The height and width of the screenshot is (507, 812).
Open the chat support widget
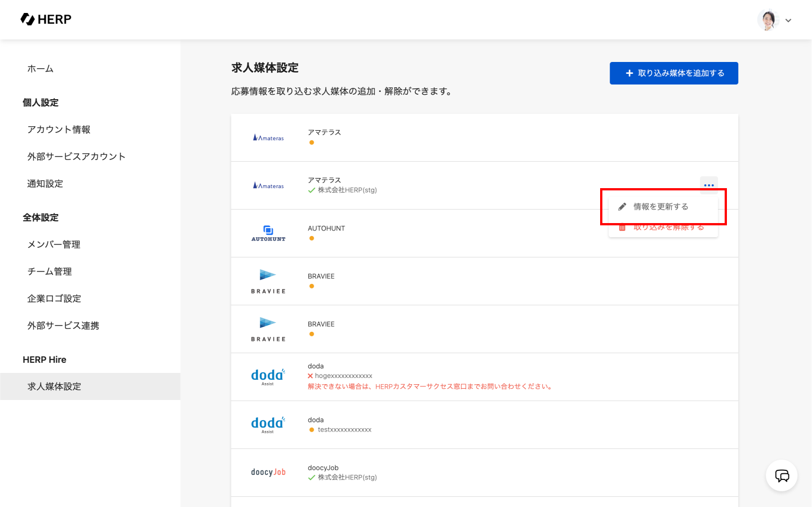click(782, 475)
